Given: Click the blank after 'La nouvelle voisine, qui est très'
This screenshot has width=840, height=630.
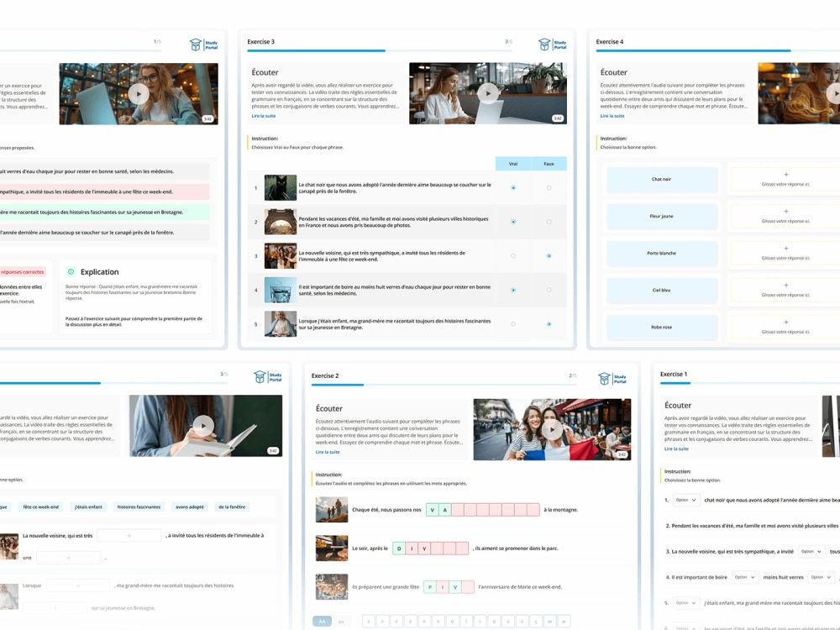Looking at the screenshot, I should tap(129, 535).
